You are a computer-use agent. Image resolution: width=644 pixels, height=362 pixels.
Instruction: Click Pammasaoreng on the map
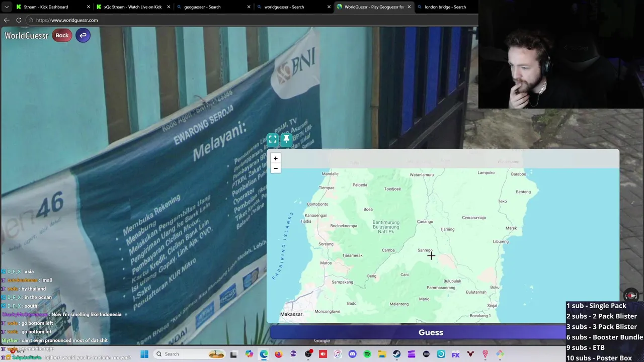click(x=441, y=288)
